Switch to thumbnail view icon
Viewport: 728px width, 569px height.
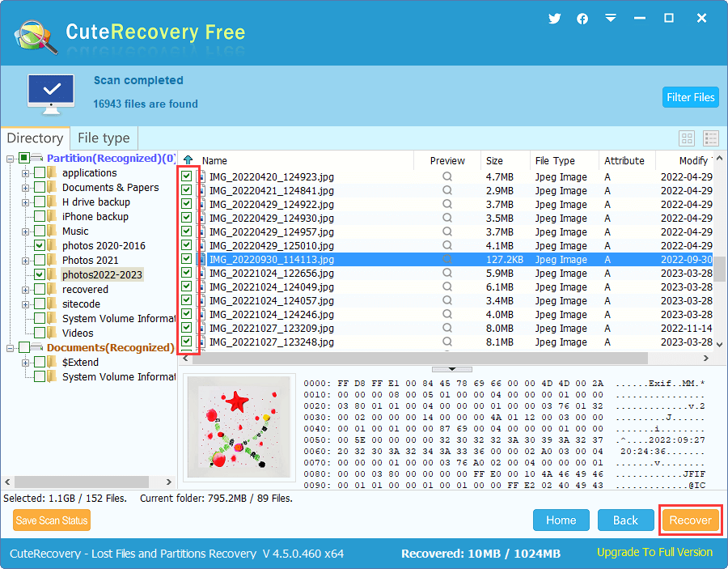tap(687, 138)
